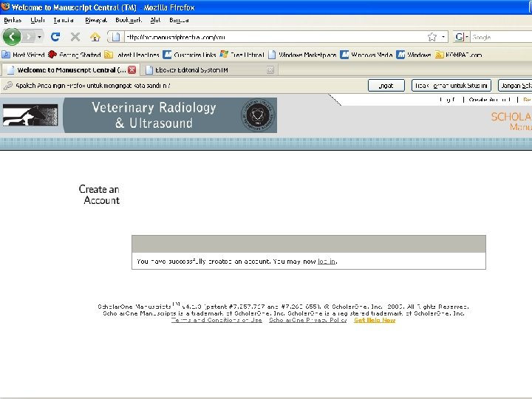The width and height of the screenshot is (532, 399).
Task: Open the history dropdown beside Forward arrow
Action: [x=39, y=37]
